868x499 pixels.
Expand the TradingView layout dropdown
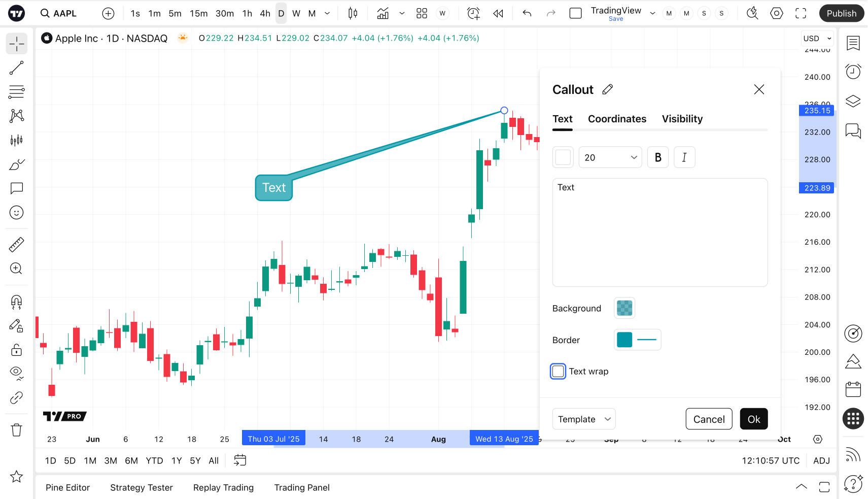(x=652, y=13)
